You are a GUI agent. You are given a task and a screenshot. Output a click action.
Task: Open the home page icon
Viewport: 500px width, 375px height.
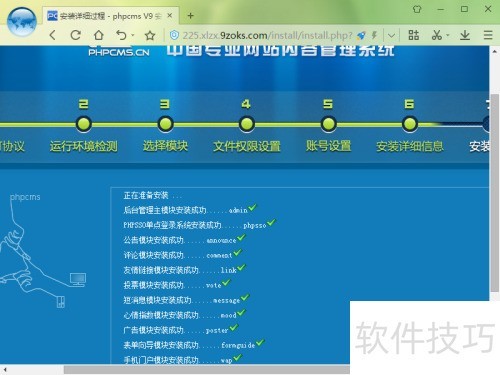pos(98,35)
